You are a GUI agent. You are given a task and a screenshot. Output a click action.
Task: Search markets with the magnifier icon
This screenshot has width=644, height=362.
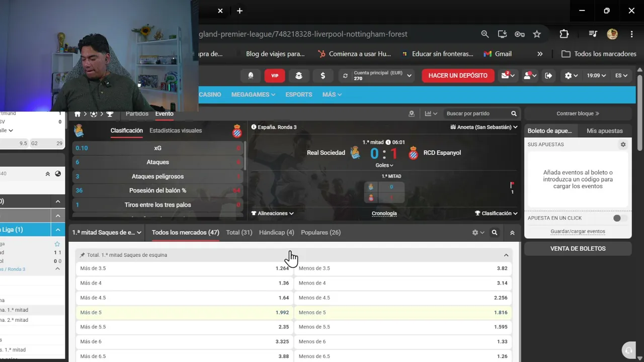[495, 233]
